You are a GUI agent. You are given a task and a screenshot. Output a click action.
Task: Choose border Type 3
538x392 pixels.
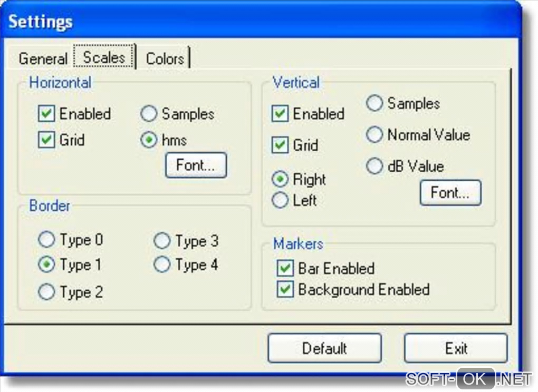tap(162, 241)
